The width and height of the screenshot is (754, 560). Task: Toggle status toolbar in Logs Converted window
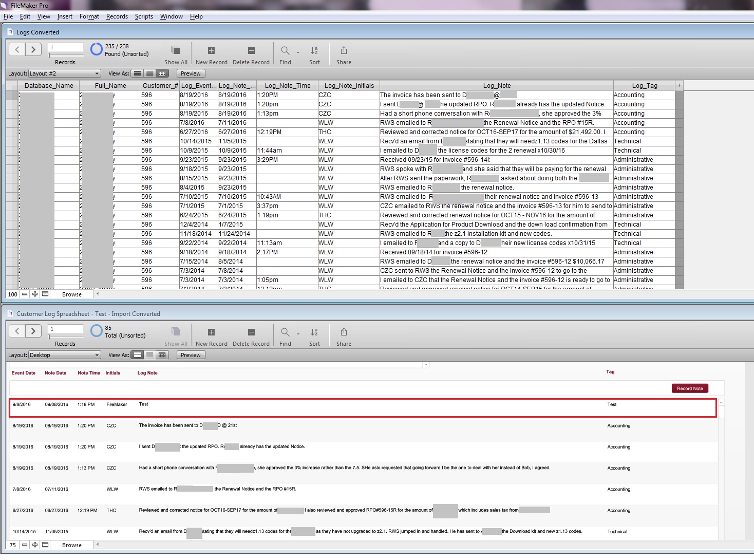pos(45,294)
